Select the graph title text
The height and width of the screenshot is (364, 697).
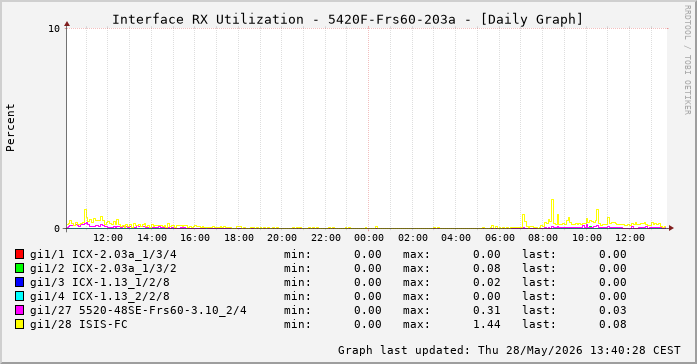pos(347,20)
